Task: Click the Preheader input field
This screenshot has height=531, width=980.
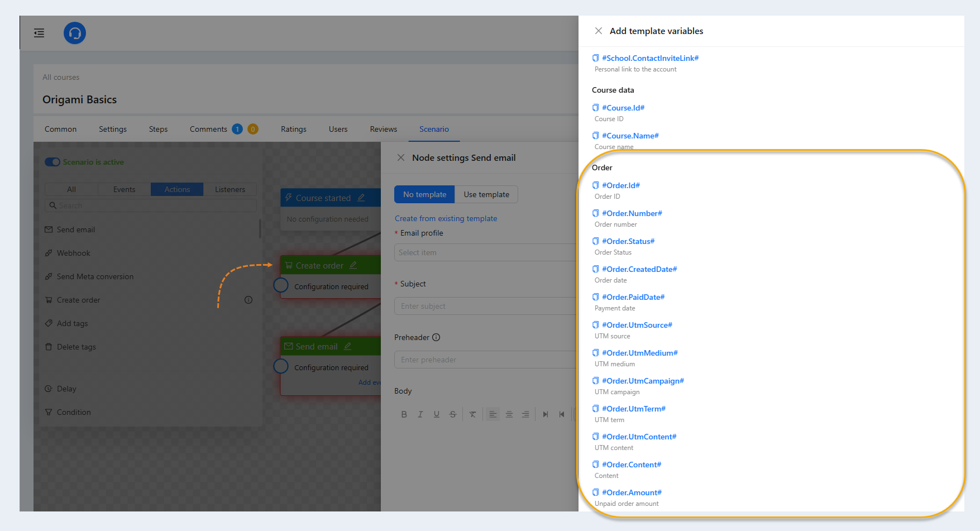Action: pos(485,360)
